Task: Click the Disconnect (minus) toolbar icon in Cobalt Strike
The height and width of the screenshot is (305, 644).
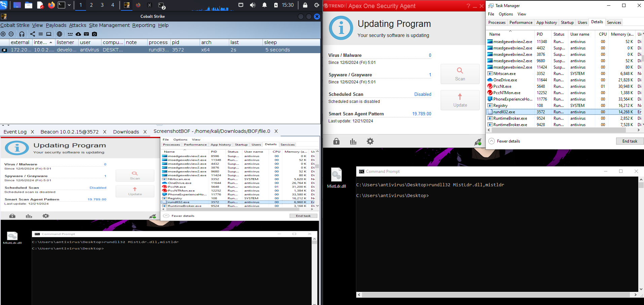Action: tap(11, 34)
